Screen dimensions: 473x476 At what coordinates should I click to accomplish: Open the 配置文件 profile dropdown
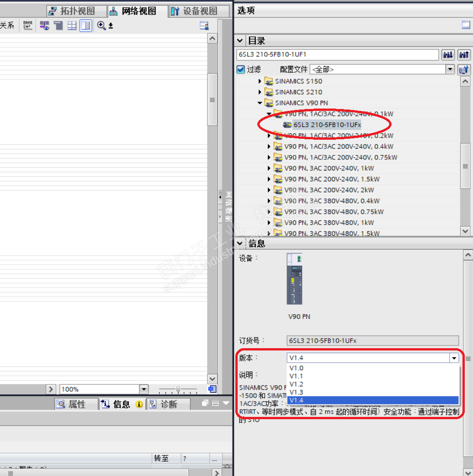click(x=450, y=69)
